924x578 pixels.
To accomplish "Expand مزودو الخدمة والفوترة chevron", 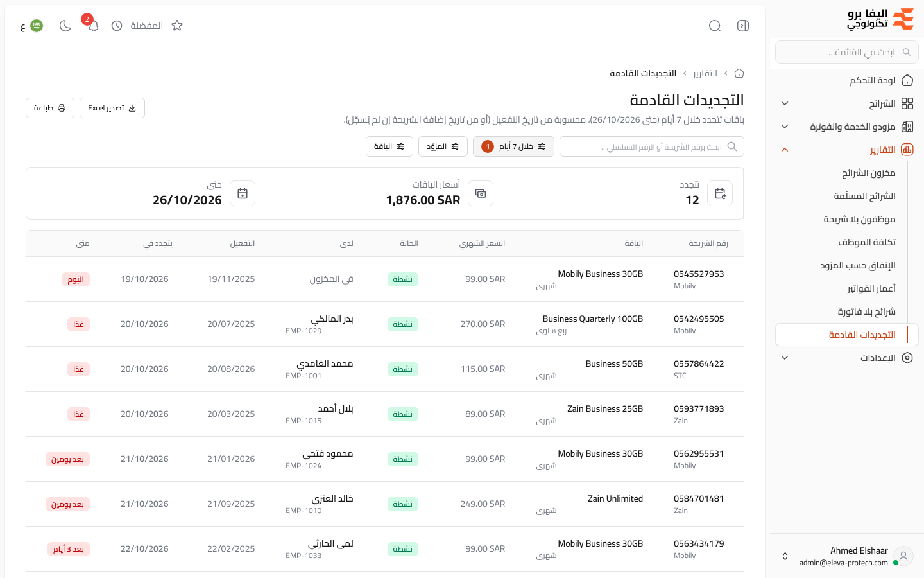I will [785, 127].
